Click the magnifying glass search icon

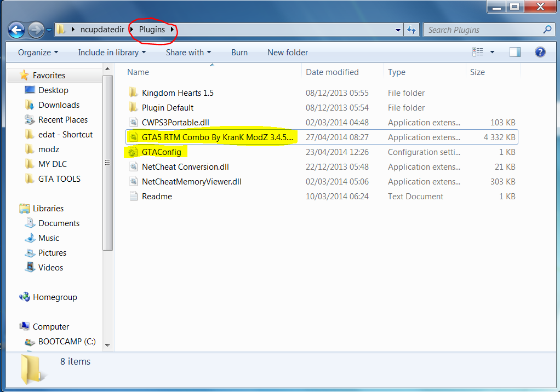point(547,30)
